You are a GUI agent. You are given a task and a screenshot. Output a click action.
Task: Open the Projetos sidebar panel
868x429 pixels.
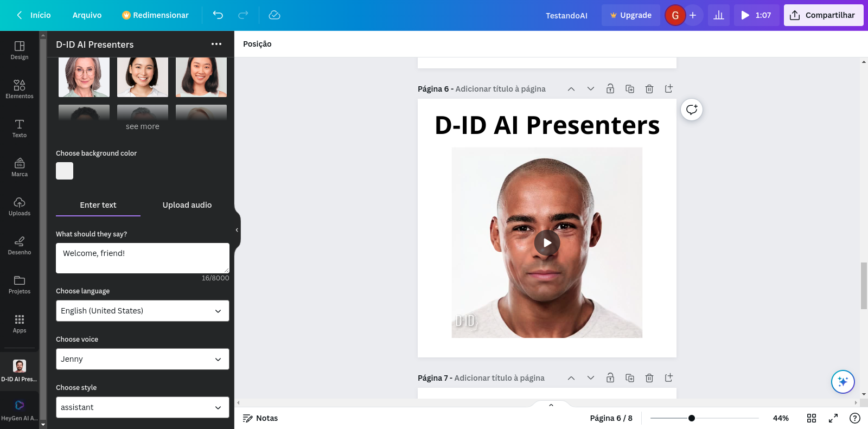(20, 285)
